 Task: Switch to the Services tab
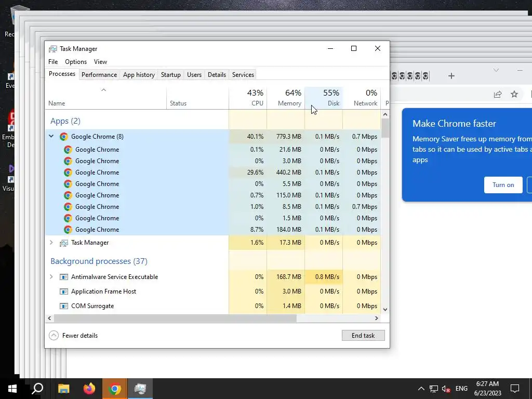(x=243, y=75)
